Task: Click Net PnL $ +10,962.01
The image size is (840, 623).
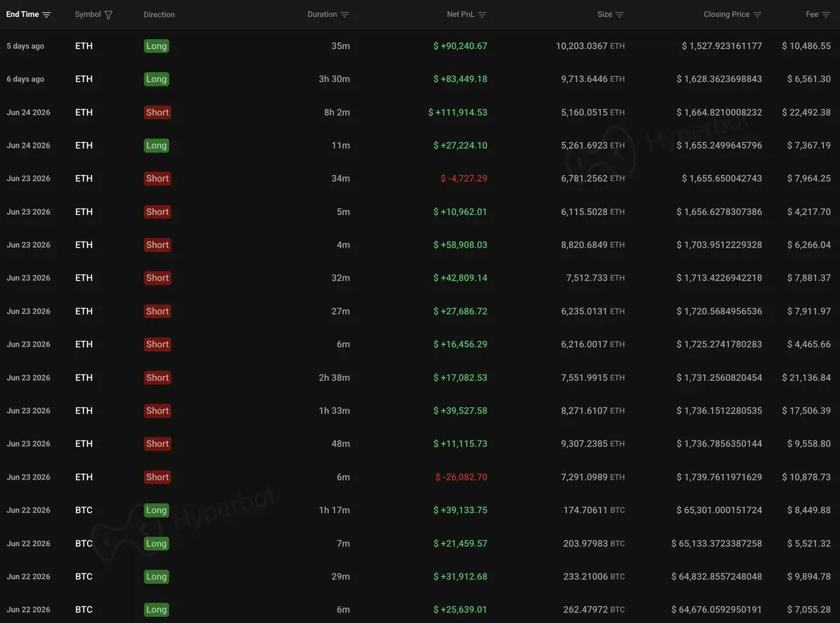Action: pyautogui.click(x=460, y=212)
